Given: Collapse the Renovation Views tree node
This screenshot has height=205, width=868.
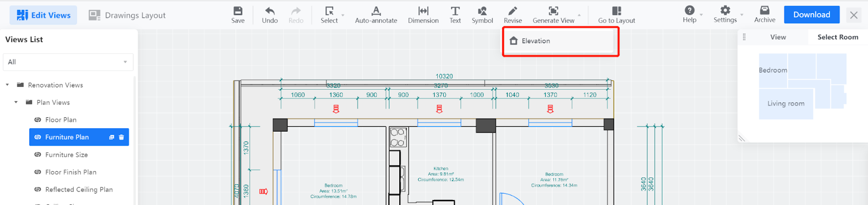Looking at the screenshot, I should [7, 85].
